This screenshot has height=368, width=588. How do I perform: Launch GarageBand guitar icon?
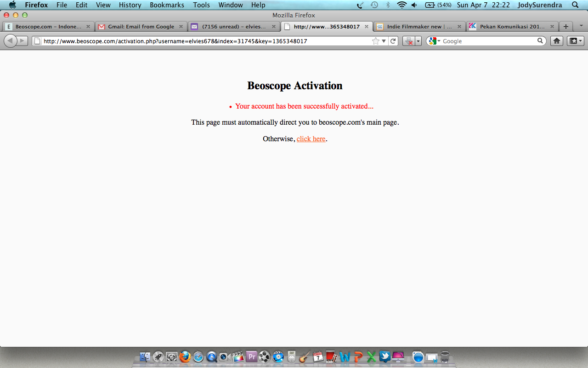(x=305, y=356)
